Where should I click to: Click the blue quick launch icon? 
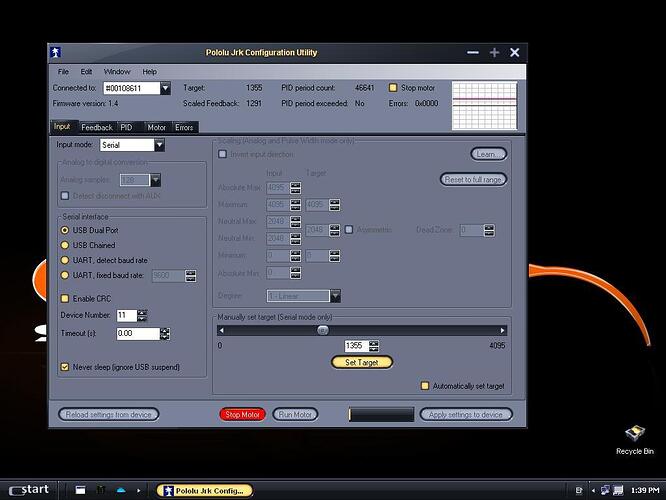121,490
